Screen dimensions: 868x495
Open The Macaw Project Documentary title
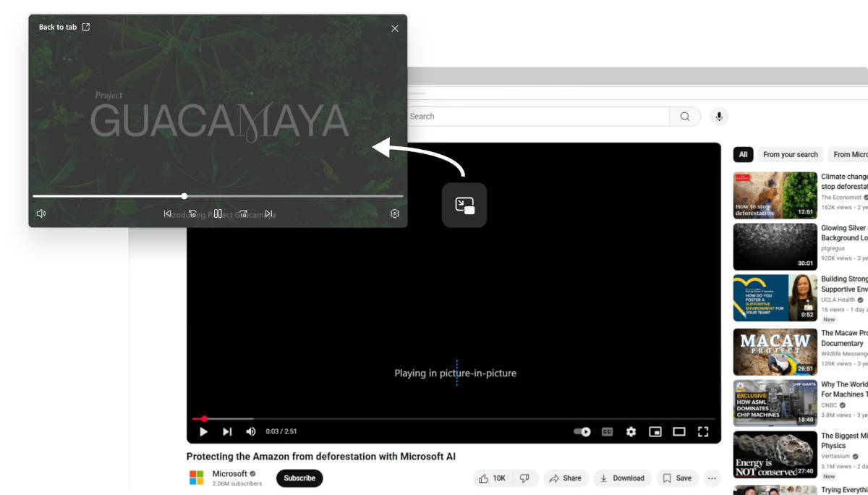(x=844, y=339)
